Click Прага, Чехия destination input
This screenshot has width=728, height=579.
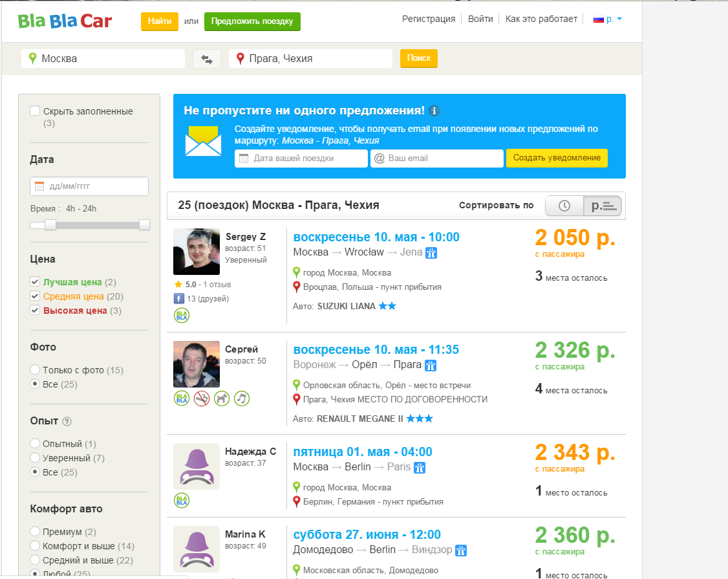(x=310, y=59)
